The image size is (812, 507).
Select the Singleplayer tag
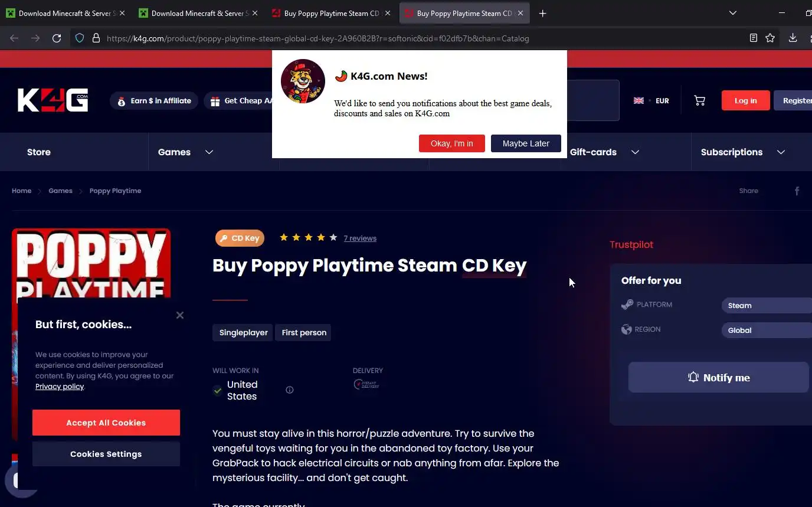pyautogui.click(x=243, y=332)
